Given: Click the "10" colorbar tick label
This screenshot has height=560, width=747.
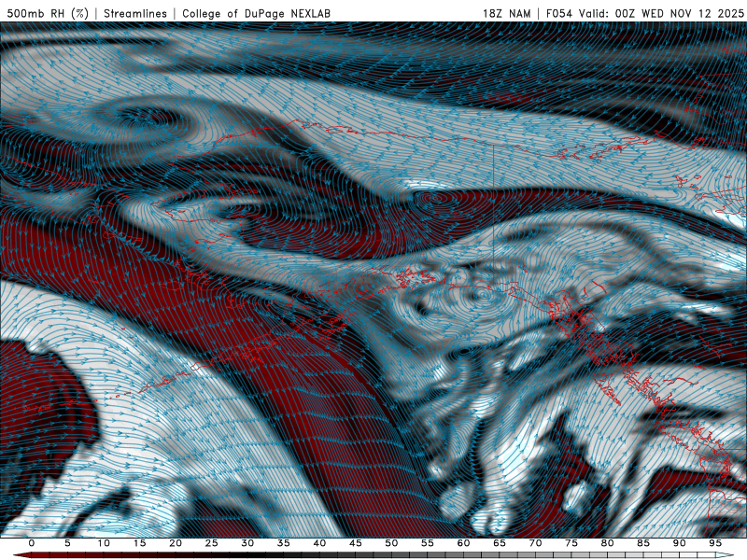Looking at the screenshot, I should 104,543.
